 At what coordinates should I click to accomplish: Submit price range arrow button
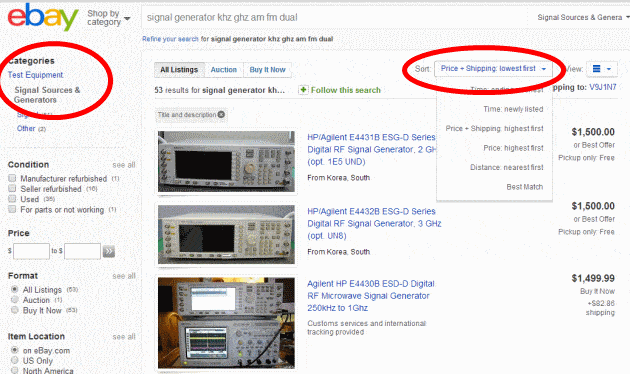tap(108, 251)
